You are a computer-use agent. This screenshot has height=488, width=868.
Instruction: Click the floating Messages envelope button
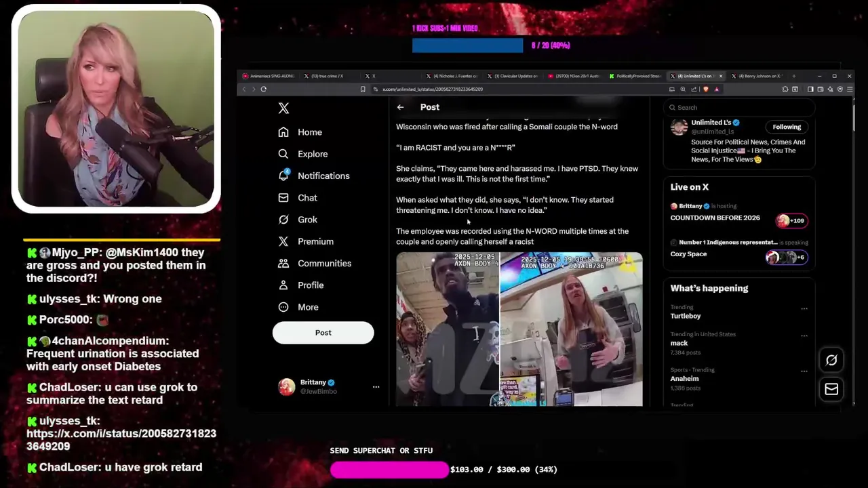tap(831, 389)
